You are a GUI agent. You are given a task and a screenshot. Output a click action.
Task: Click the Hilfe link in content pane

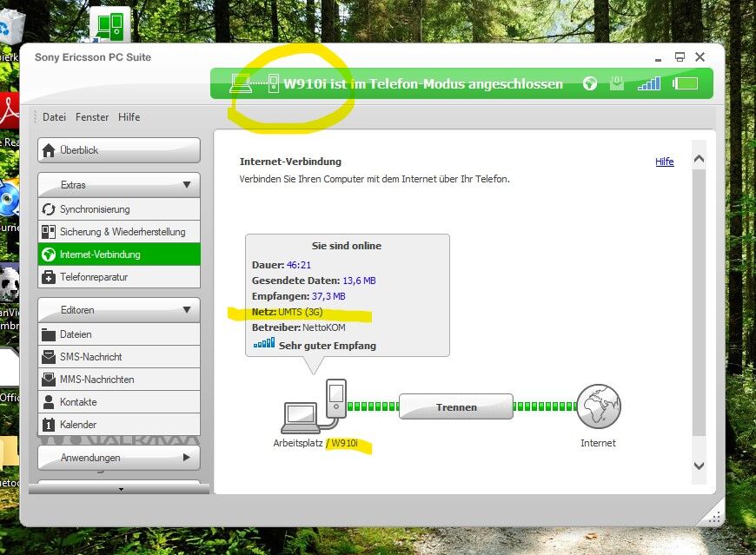pos(665,162)
